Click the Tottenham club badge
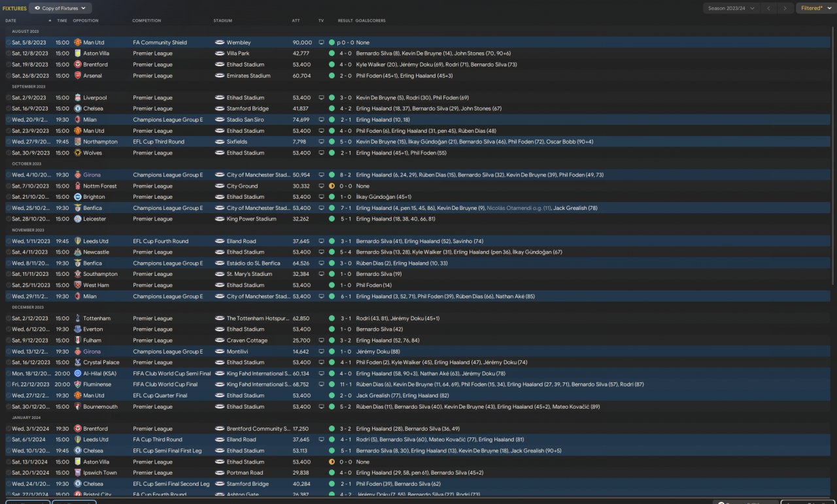Screen dimensions: 837x504 point(77,318)
